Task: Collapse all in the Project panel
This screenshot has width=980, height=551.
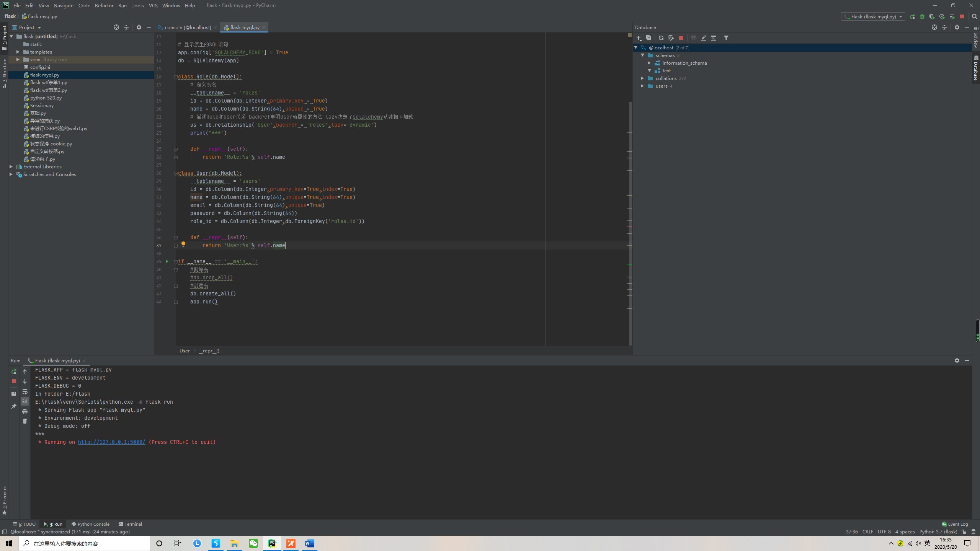Action: point(126,27)
